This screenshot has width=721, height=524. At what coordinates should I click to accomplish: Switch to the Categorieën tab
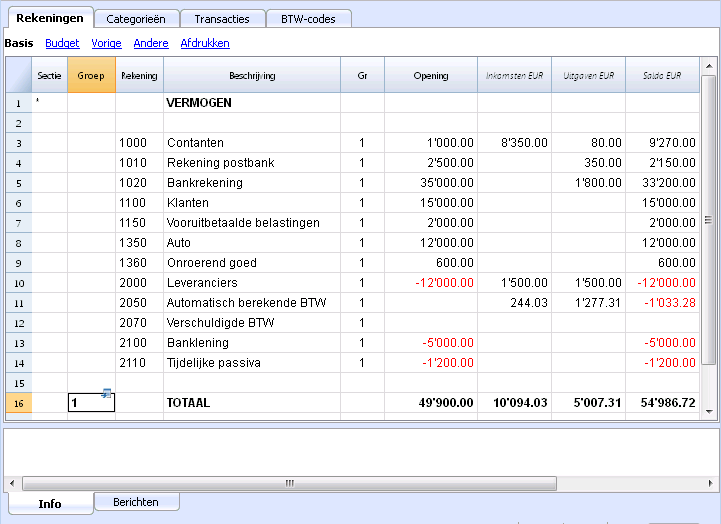tap(136, 19)
